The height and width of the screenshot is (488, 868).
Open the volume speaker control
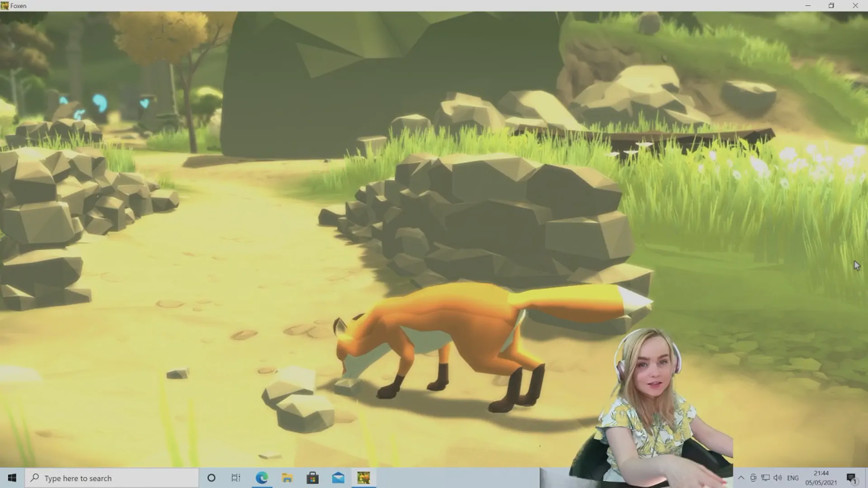(x=778, y=478)
